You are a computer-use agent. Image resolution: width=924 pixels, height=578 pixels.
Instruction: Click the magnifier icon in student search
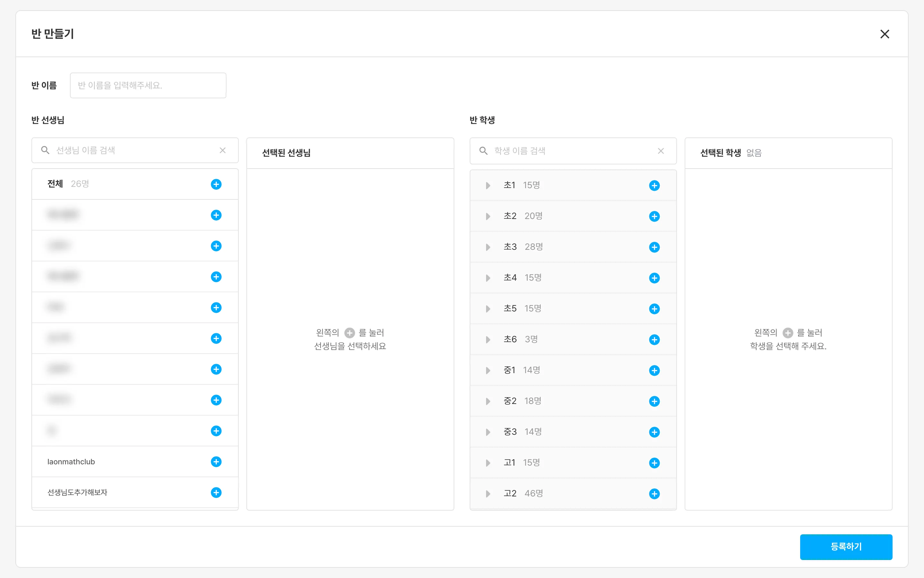(483, 151)
